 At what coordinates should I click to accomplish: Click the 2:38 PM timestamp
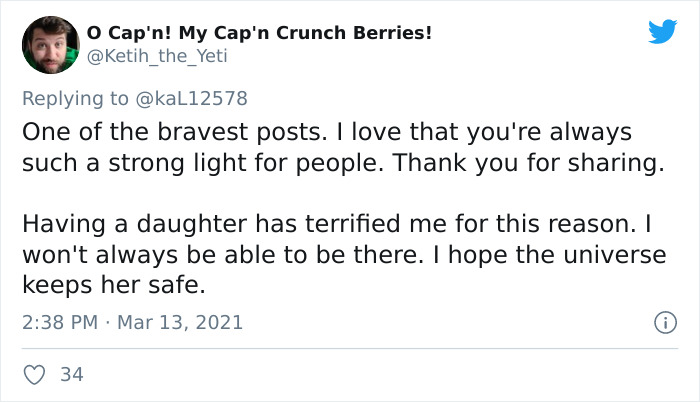coord(60,323)
